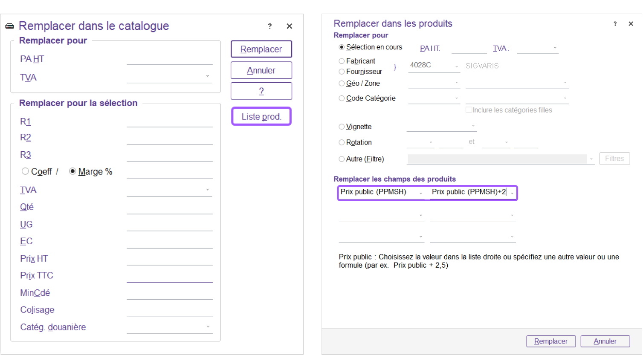Click the help question mark in catalogue dialog title
Image resolution: width=643 pixels, height=364 pixels.
pos(269,26)
